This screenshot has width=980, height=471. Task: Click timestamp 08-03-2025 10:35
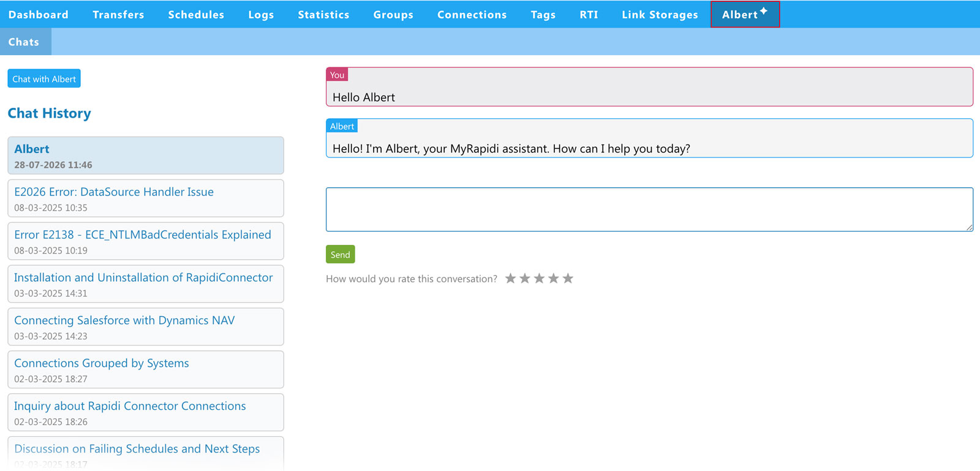click(51, 208)
